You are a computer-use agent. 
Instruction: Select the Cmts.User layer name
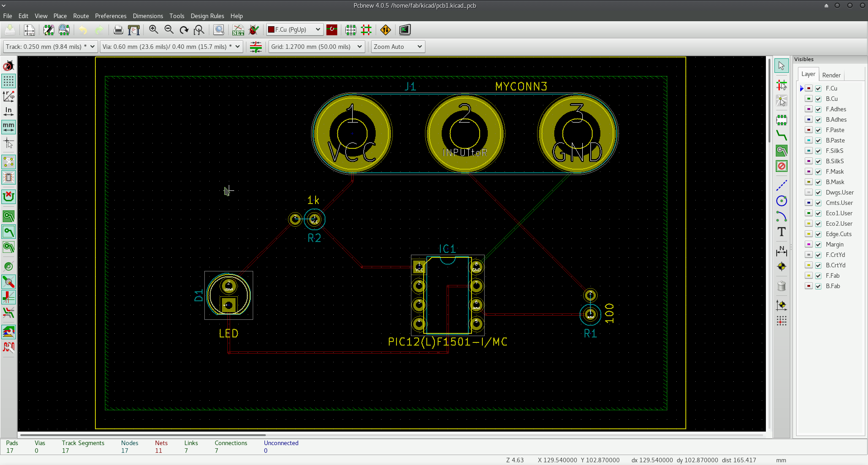click(x=840, y=203)
